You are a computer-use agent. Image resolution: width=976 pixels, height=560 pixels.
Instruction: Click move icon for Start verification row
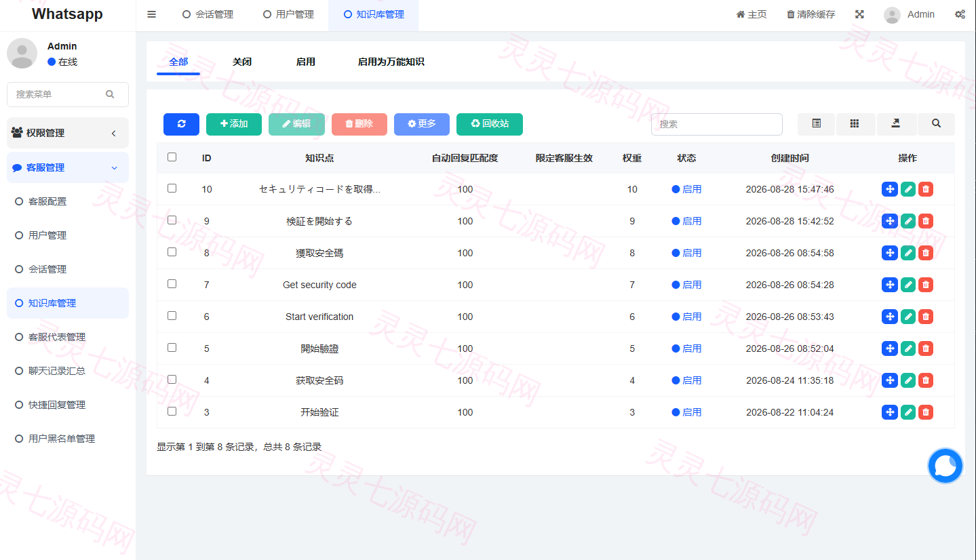890,317
